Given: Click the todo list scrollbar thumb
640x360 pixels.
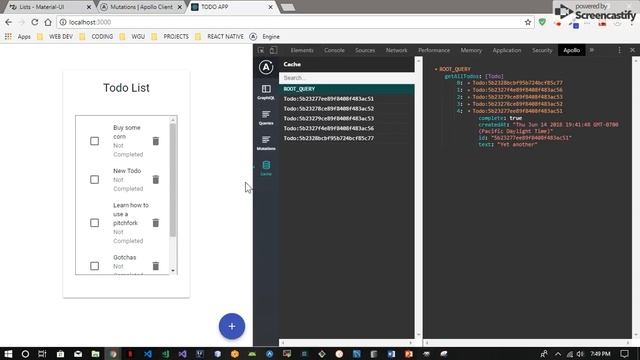Looking at the screenshot, I should tap(173, 180).
